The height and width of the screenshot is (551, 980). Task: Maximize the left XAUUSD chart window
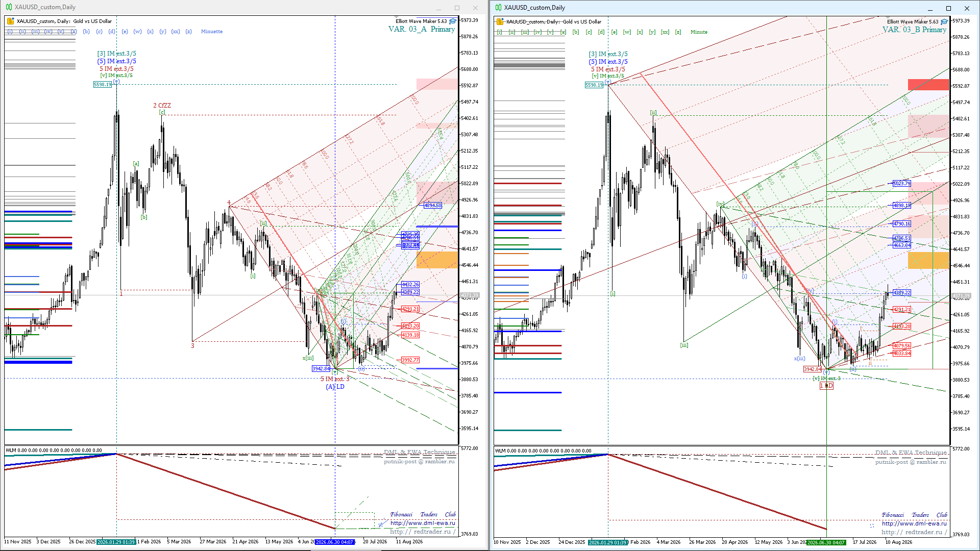(x=457, y=8)
